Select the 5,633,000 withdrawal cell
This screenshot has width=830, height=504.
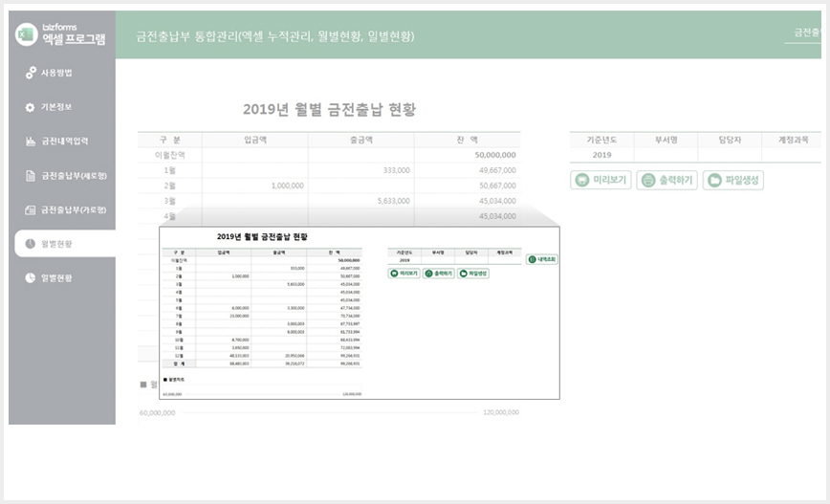pos(361,201)
